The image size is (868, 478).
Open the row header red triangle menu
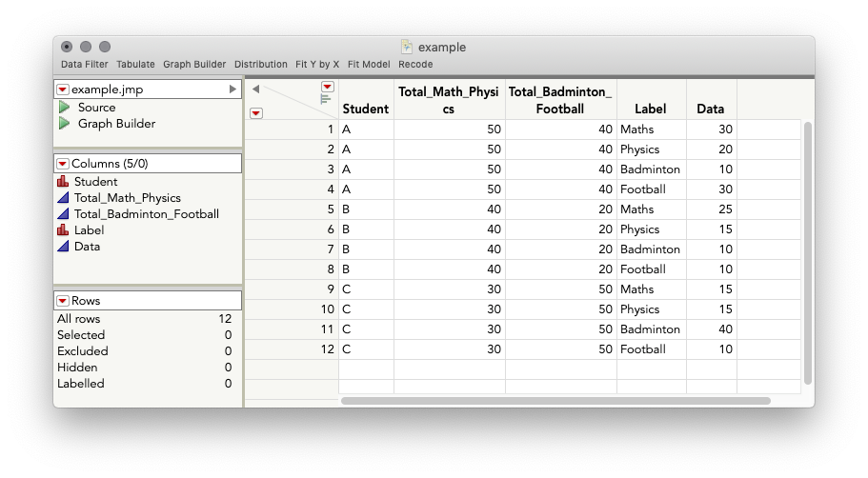point(255,113)
